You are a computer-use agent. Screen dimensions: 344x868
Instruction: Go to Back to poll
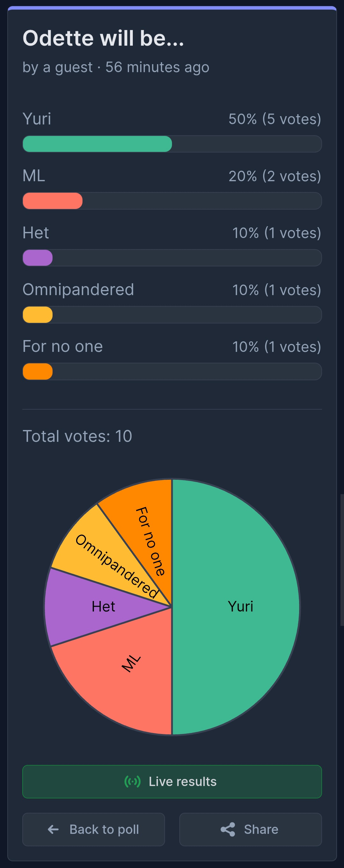point(94,829)
